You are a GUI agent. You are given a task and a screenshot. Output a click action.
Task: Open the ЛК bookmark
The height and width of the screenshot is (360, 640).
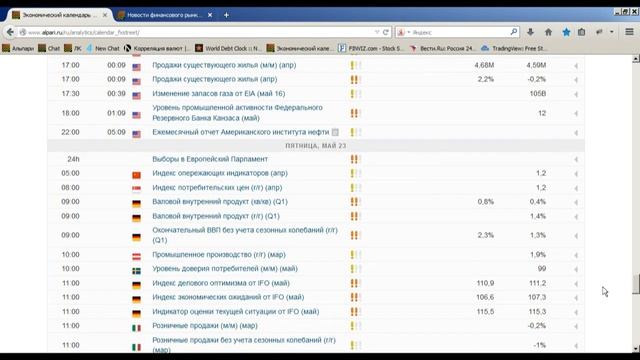[73, 48]
